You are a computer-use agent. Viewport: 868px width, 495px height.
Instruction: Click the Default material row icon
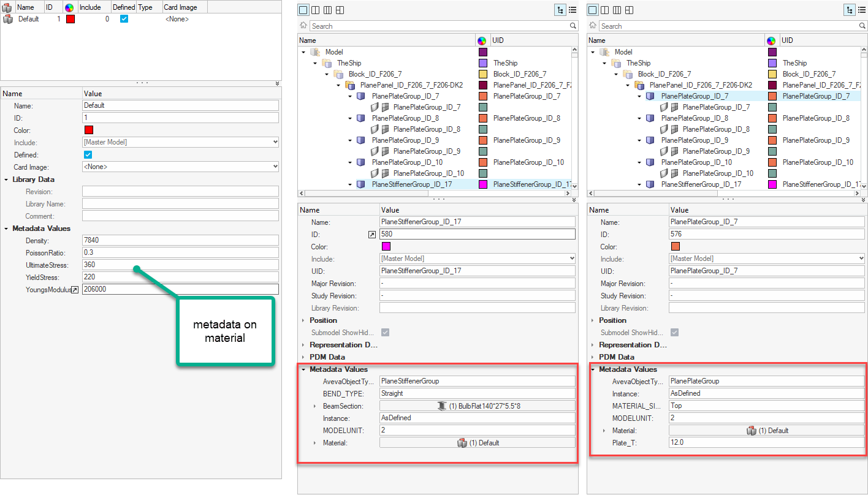pyautogui.click(x=8, y=19)
